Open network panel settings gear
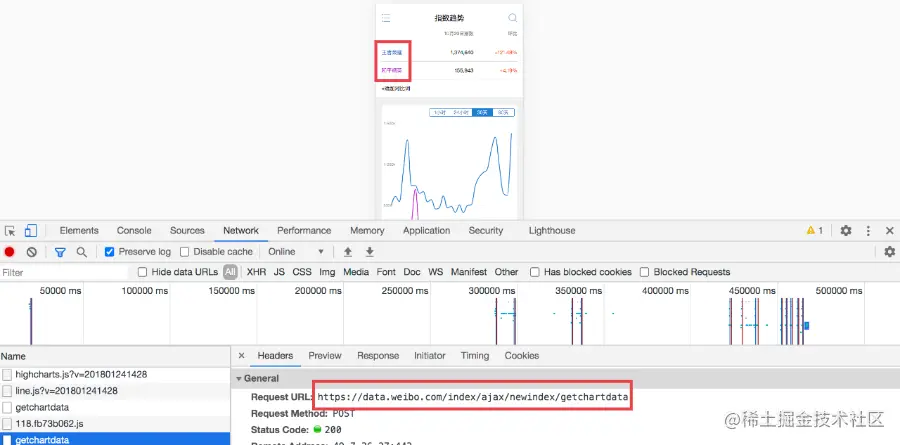This screenshot has height=445, width=900. [x=890, y=251]
